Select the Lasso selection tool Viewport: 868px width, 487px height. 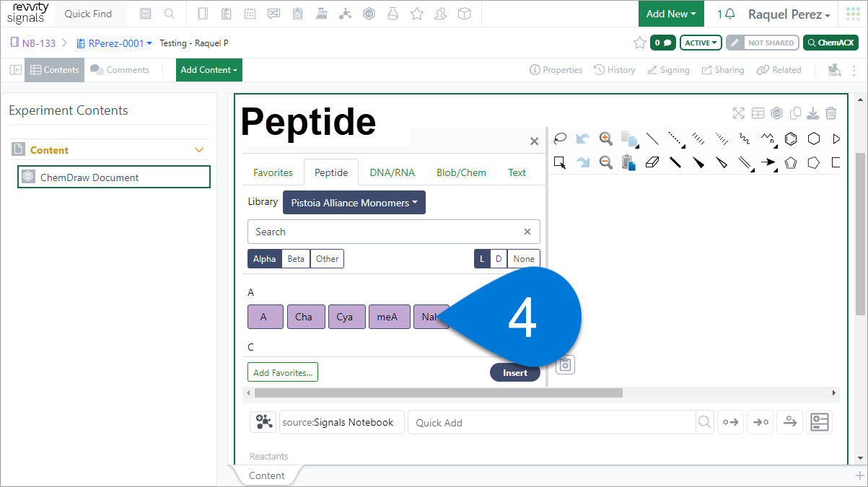coord(559,139)
